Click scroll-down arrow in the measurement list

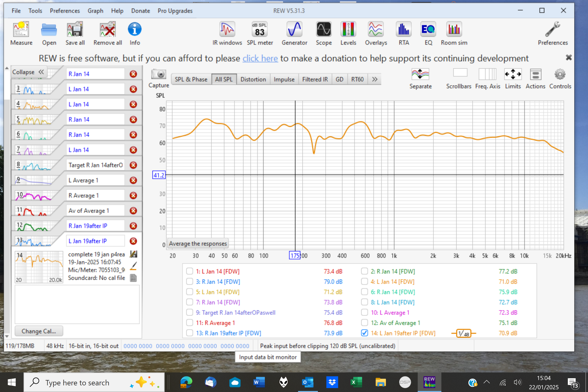pyautogui.click(x=7, y=336)
